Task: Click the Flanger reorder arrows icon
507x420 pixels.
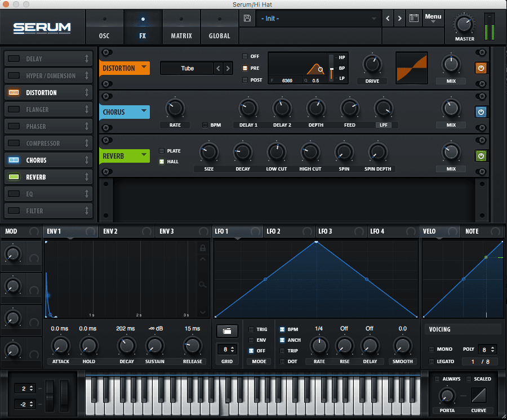Action: coord(87,109)
